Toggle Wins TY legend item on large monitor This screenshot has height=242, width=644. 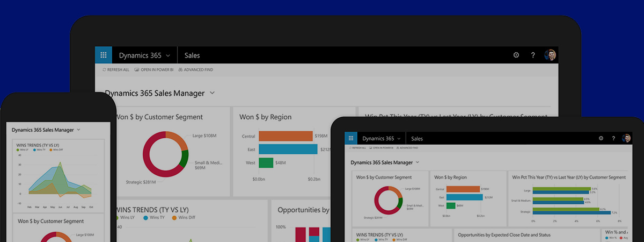point(153,217)
